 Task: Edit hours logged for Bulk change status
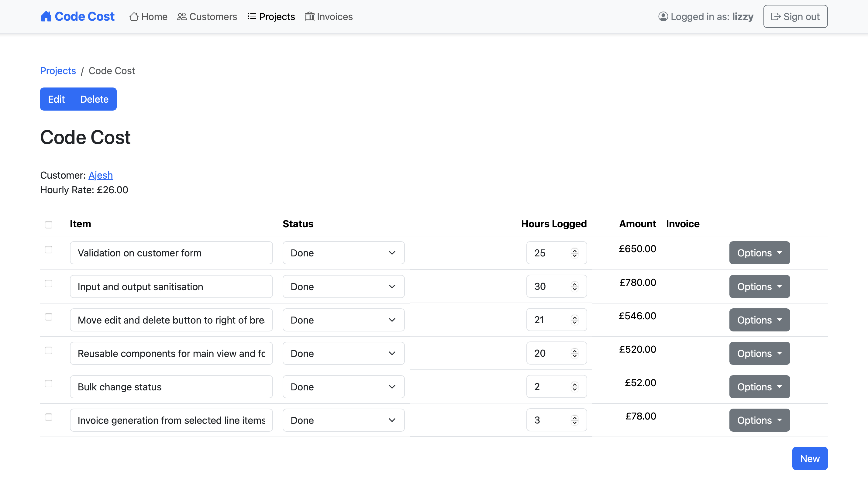coord(556,387)
